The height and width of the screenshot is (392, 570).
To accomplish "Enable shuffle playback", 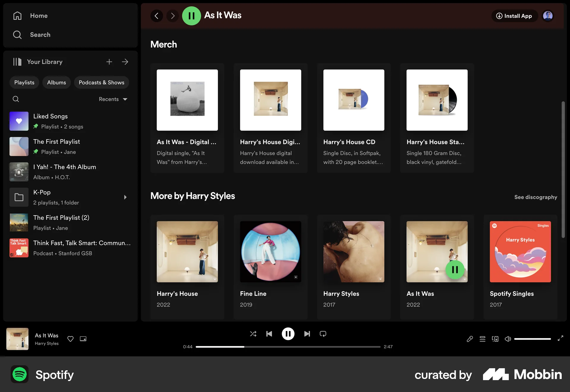I will point(253,333).
